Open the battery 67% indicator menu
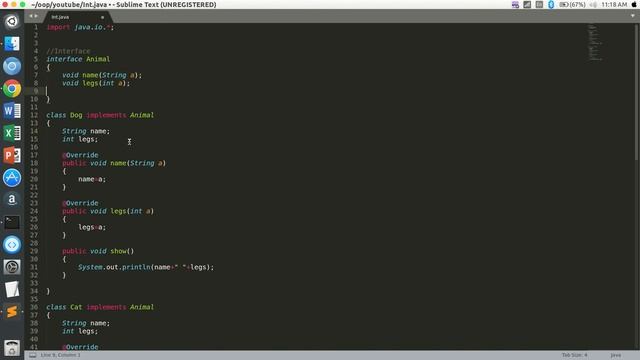This screenshot has width=640, height=360. (x=572, y=4)
